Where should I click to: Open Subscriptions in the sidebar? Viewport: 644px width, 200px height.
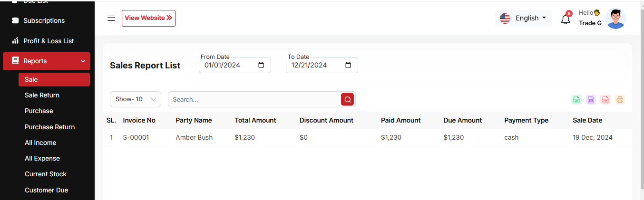(x=44, y=20)
